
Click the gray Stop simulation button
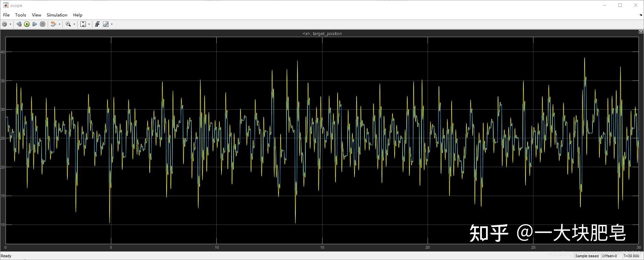(x=43, y=24)
